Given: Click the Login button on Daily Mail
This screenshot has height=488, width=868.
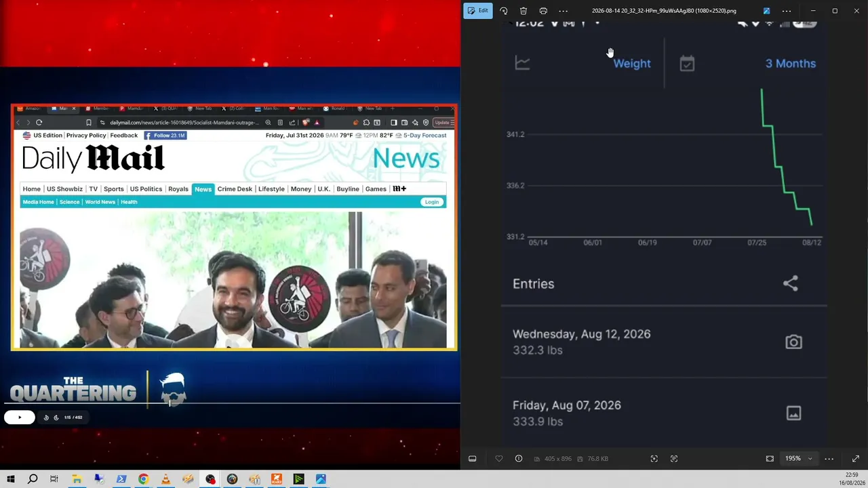Looking at the screenshot, I should (432, 202).
